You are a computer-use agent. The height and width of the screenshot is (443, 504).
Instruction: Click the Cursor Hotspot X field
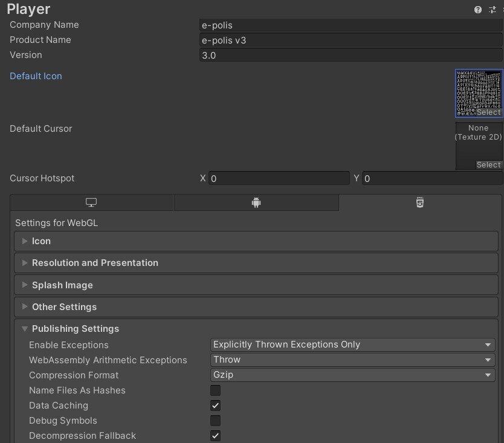point(279,178)
